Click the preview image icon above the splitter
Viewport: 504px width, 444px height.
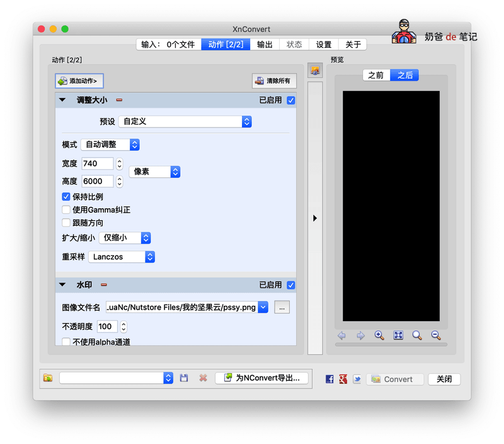pyautogui.click(x=315, y=71)
